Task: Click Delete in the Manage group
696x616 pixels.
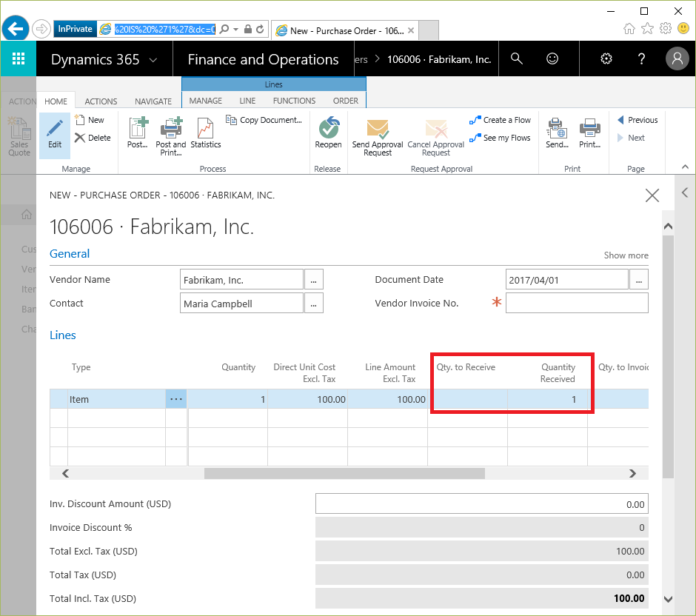Action: point(93,138)
